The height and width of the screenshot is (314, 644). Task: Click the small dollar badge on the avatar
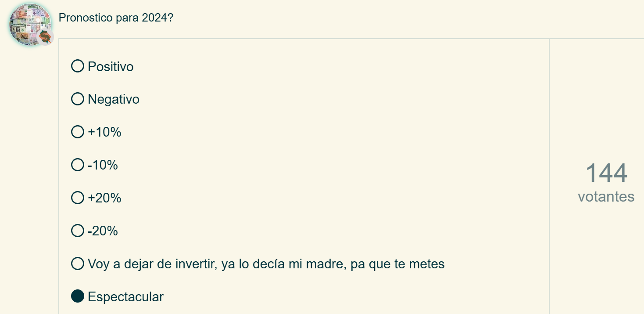45,37
